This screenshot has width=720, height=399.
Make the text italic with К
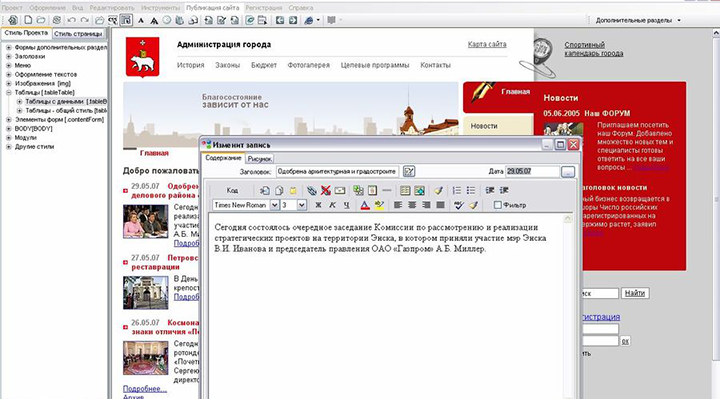[x=332, y=205]
